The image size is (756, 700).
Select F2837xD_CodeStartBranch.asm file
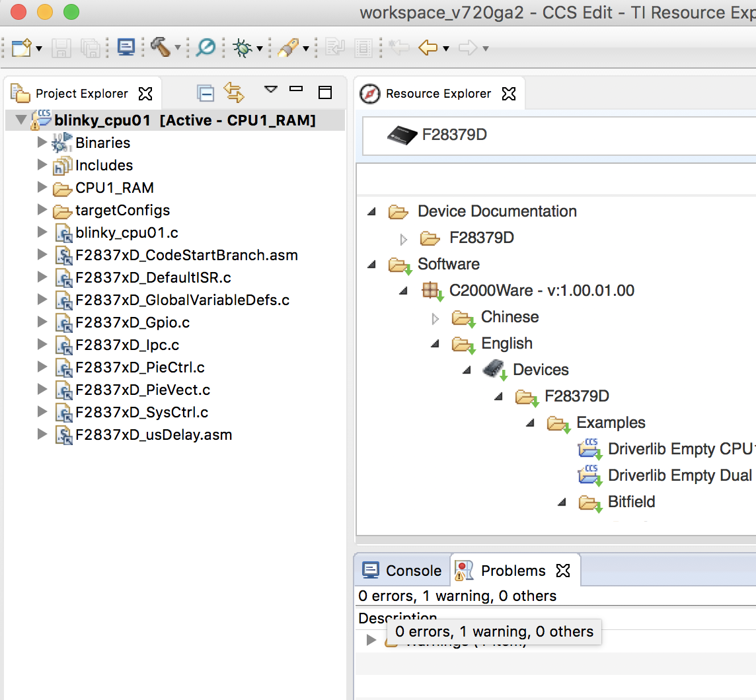pos(186,255)
